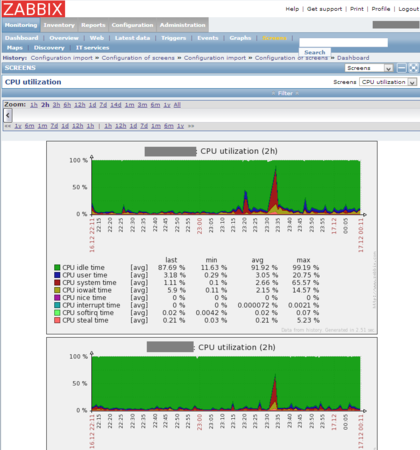The image size is (420, 450).
Task: Expand the Filter bar
Action: point(285,93)
